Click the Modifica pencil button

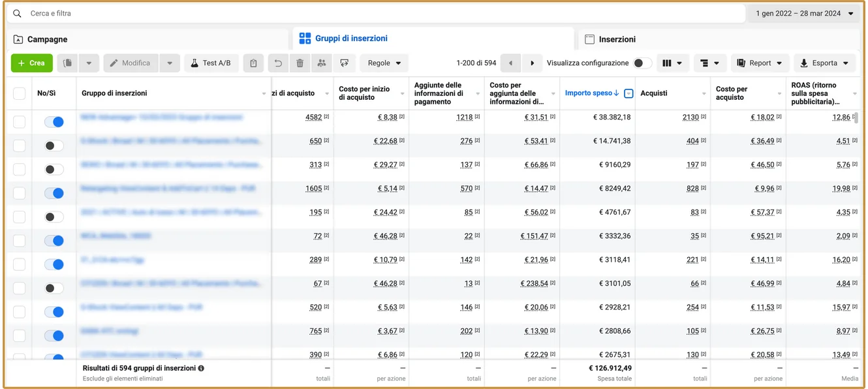[x=131, y=63]
